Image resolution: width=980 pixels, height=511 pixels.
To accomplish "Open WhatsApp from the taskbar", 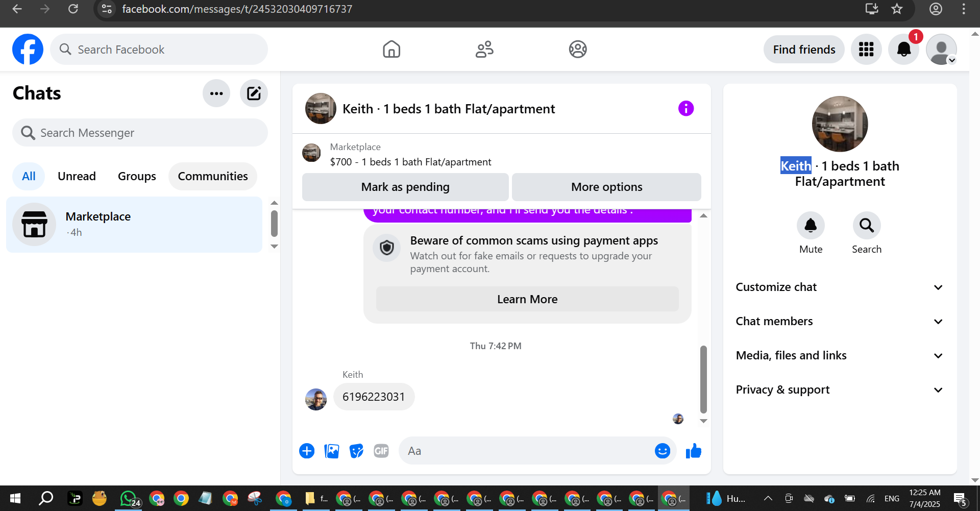I will click(129, 498).
